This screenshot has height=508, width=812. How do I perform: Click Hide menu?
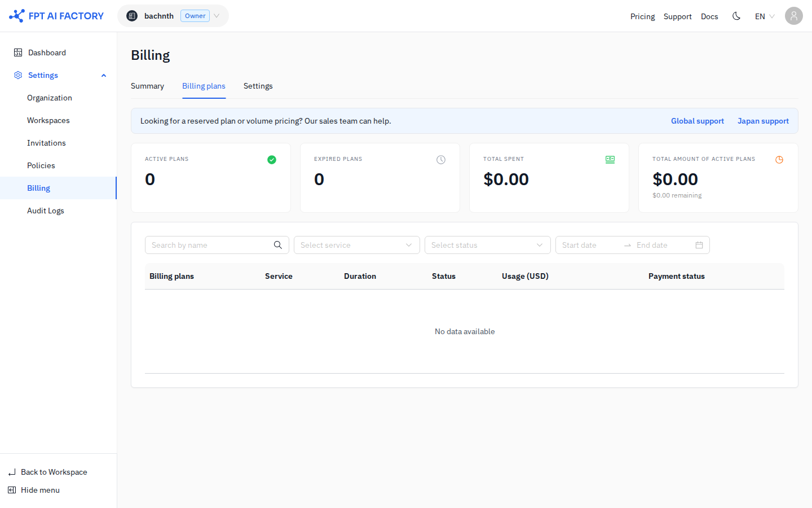point(40,490)
